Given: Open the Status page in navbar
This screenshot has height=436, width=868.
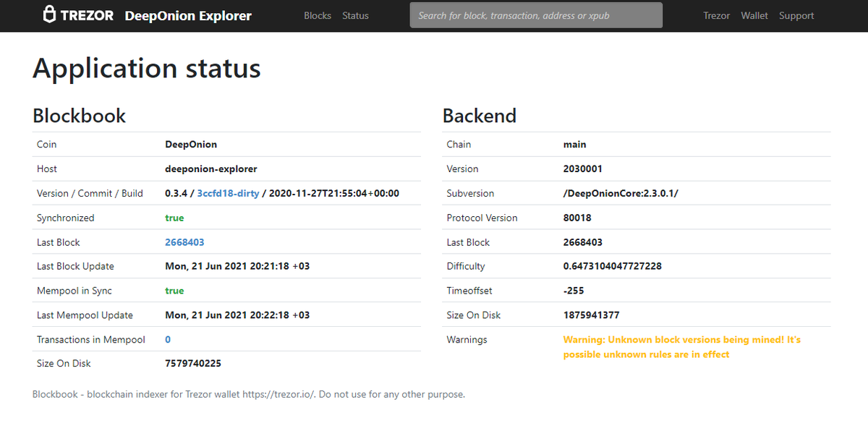Looking at the screenshot, I should (x=355, y=15).
